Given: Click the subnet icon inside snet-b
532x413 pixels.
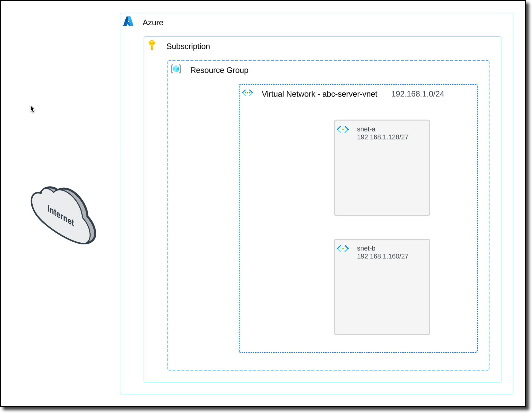Looking at the screenshot, I should 343,248.
